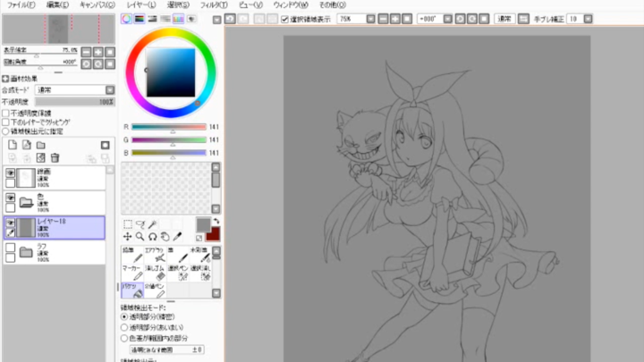Undo with the toolbar undo arrow
This screenshot has width=644, height=362.
(230, 19)
